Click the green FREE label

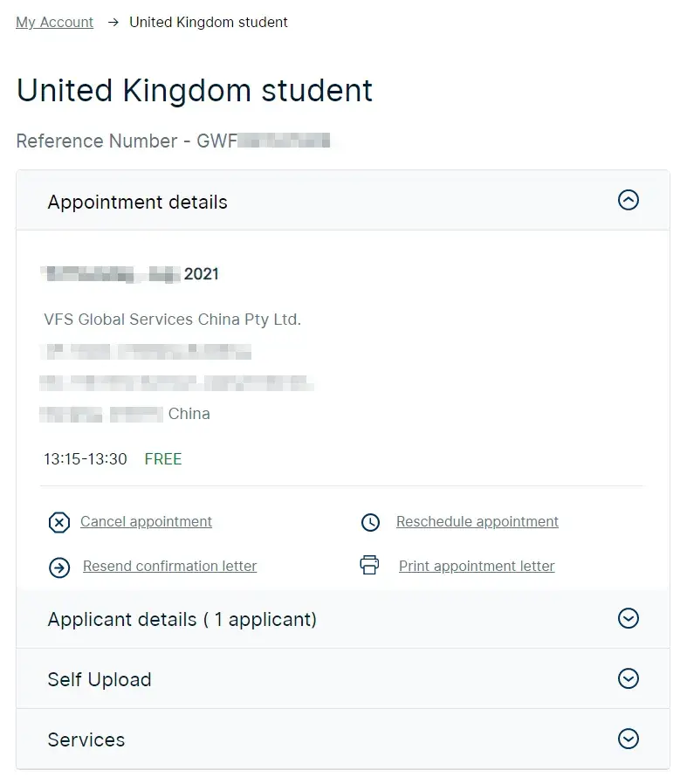click(163, 459)
